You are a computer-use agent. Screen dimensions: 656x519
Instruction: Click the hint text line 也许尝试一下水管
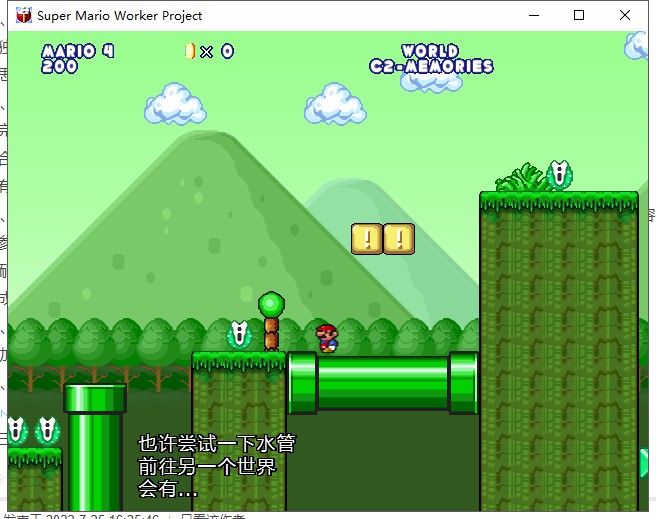tap(217, 443)
